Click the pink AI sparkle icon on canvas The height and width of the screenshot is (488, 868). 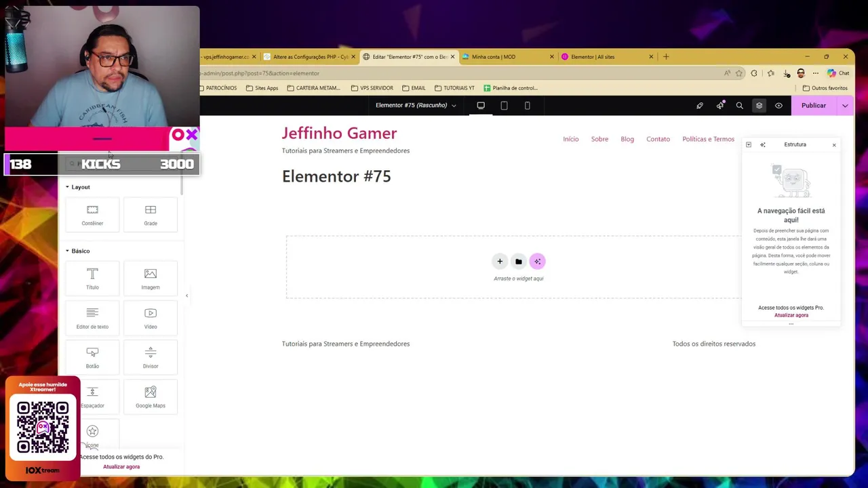tap(537, 262)
